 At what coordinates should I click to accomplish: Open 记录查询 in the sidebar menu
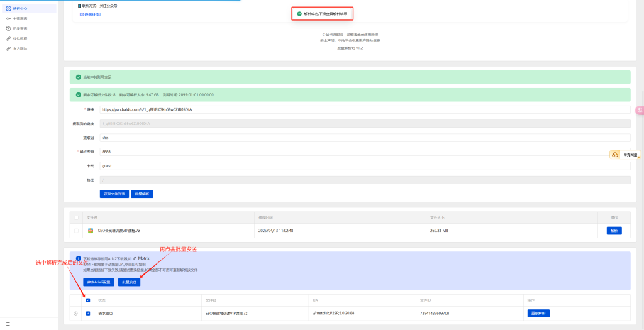pos(20,29)
